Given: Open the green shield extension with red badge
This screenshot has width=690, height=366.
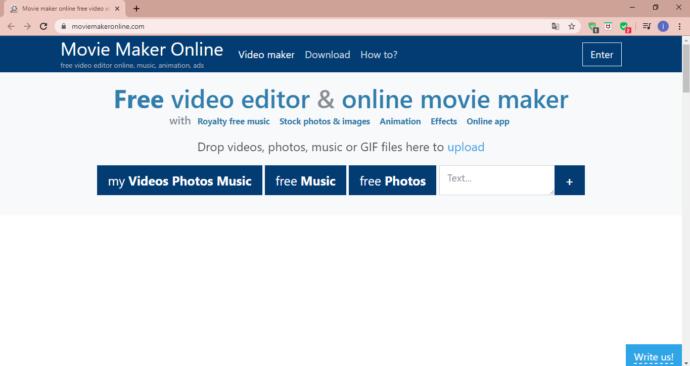Looking at the screenshot, I should (x=625, y=27).
